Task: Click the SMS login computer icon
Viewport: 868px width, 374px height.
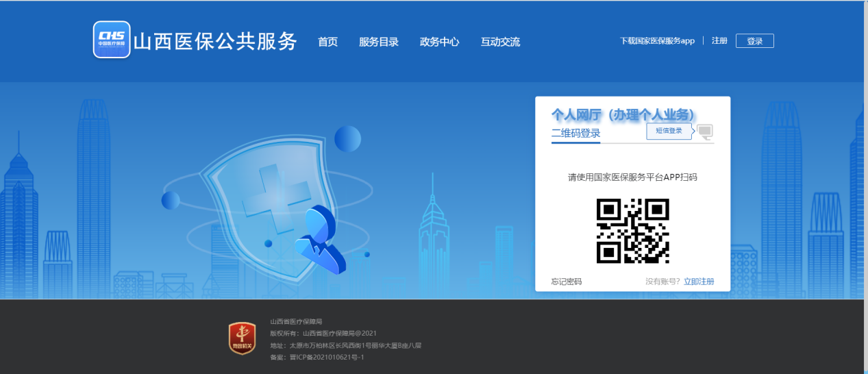Action: click(x=705, y=131)
